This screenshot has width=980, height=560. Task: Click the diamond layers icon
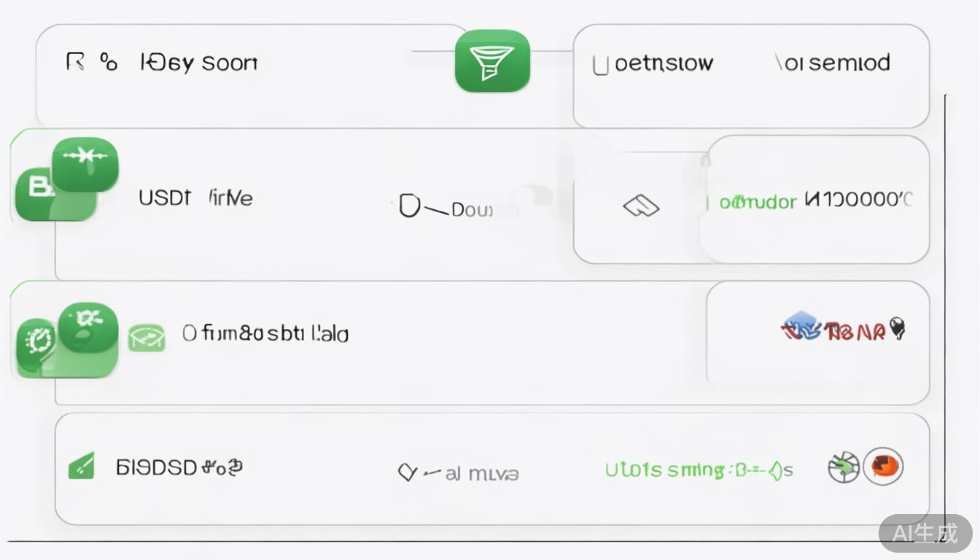641,207
